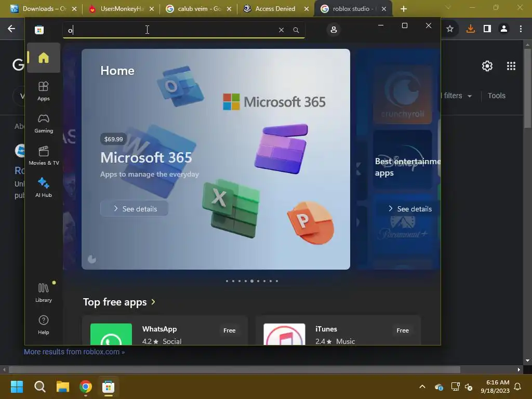Click the $69.99 price tag
Viewport: 532px width, 399px height.
point(113,139)
